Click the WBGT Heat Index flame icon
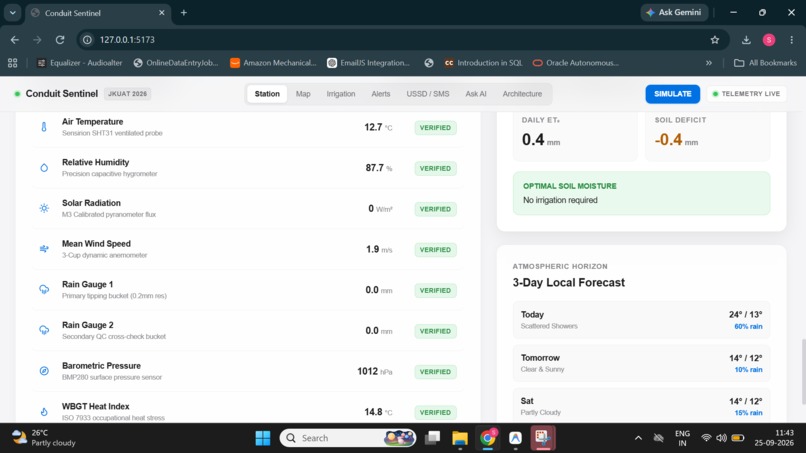 [x=44, y=411]
